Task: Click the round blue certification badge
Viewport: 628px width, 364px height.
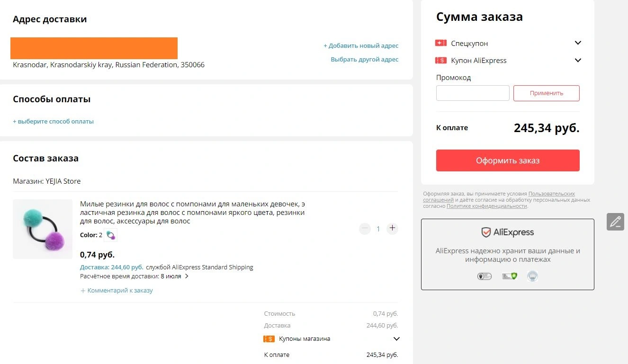Action: (x=532, y=276)
